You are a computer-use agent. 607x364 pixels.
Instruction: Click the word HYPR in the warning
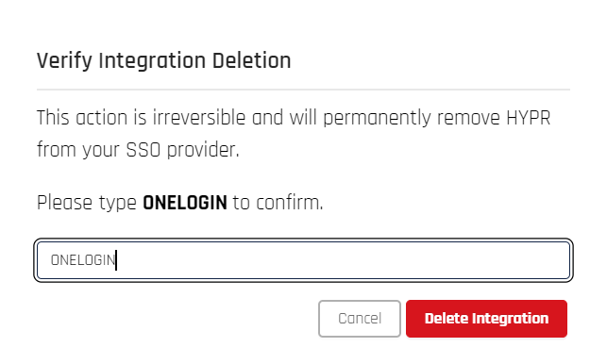(x=529, y=118)
